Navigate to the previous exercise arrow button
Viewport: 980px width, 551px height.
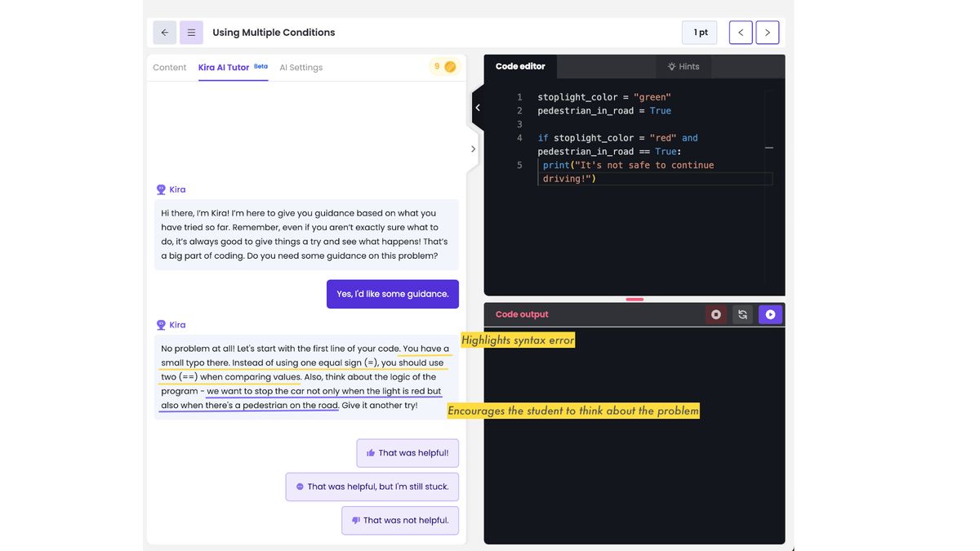741,32
